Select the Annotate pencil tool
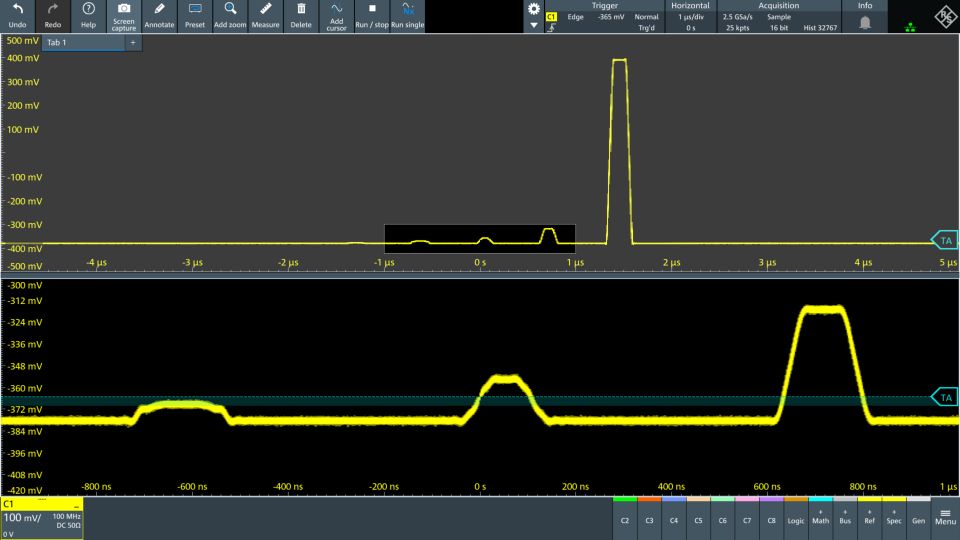 159,9
